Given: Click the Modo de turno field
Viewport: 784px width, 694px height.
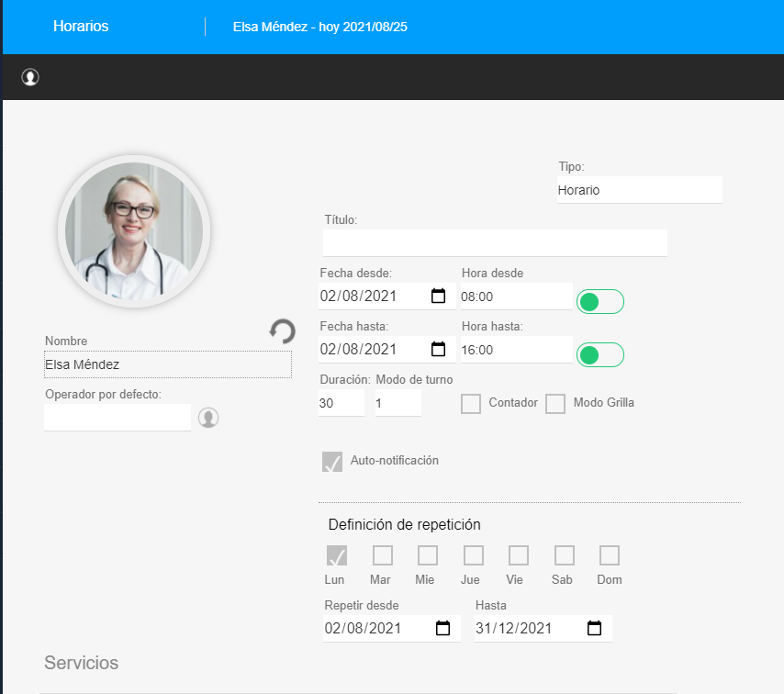Looking at the screenshot, I should (398, 403).
